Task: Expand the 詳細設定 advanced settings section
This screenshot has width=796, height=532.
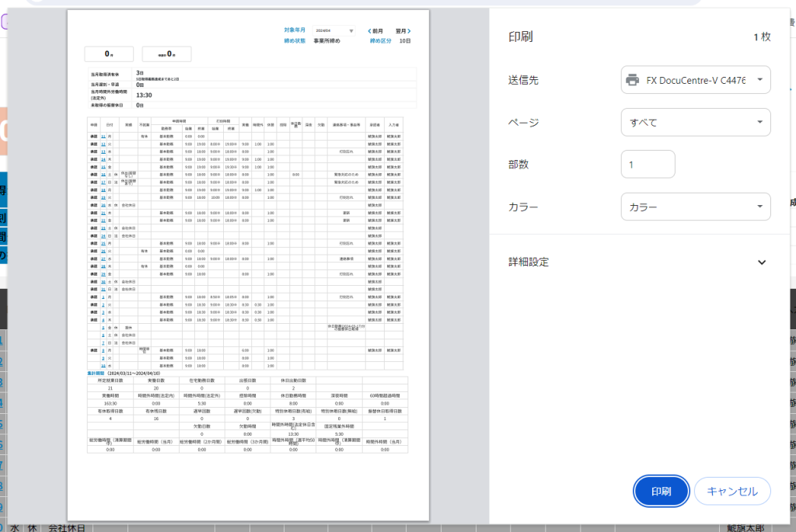Action: (637, 263)
